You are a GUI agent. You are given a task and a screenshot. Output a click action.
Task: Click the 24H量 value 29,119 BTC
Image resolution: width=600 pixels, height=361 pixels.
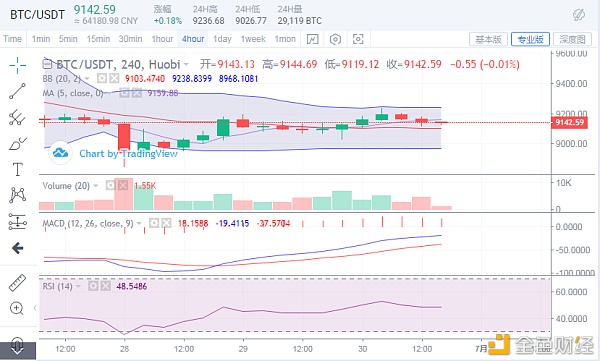click(300, 21)
